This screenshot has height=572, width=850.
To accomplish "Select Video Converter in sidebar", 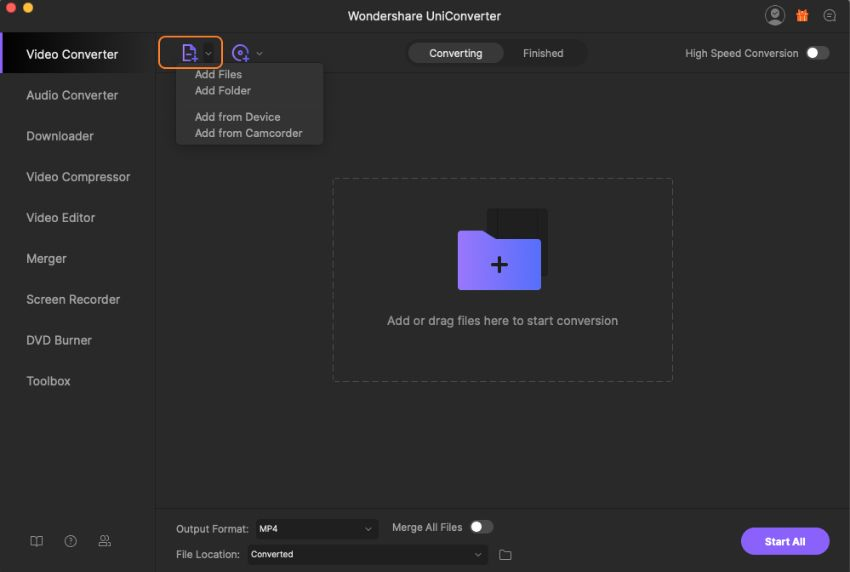I will [78, 53].
